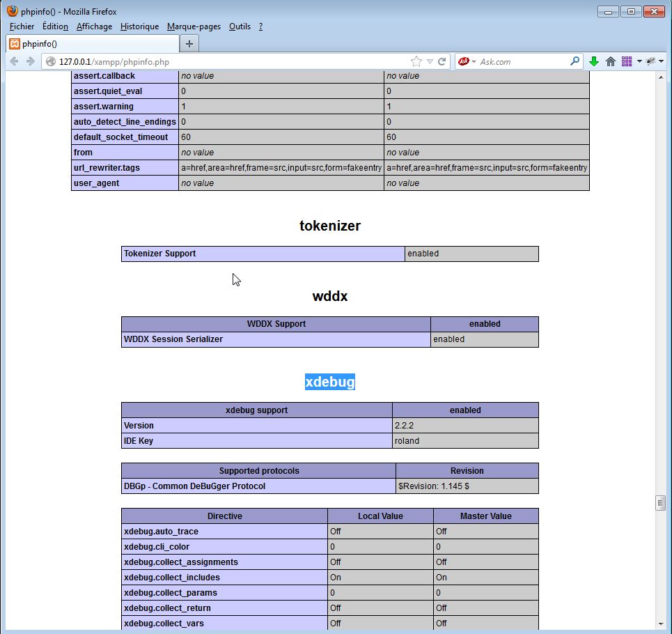Click the purple grid toolbar icon
Viewport: 672px width, 634px height.
point(627,61)
